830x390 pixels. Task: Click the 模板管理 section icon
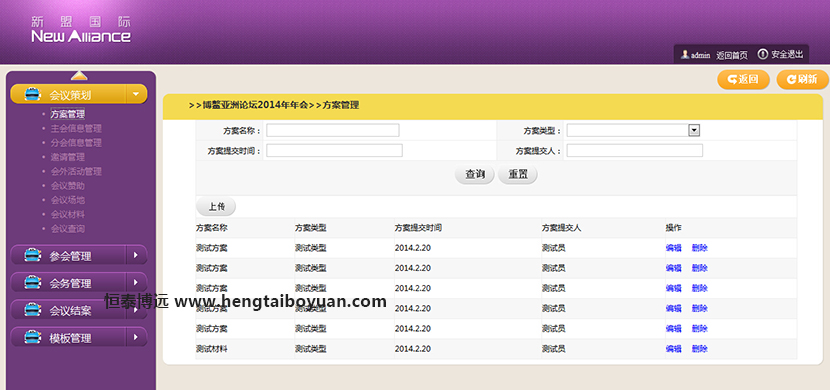[x=33, y=337]
